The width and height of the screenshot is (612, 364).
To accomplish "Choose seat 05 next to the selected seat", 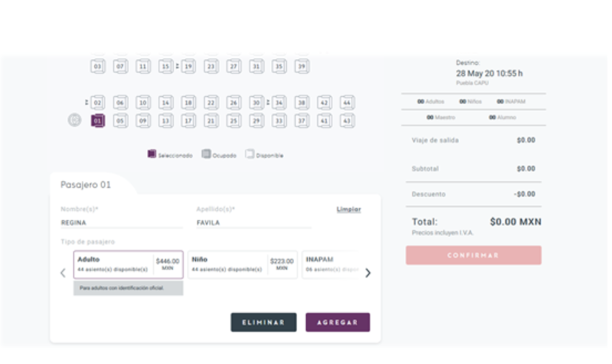I will (120, 120).
